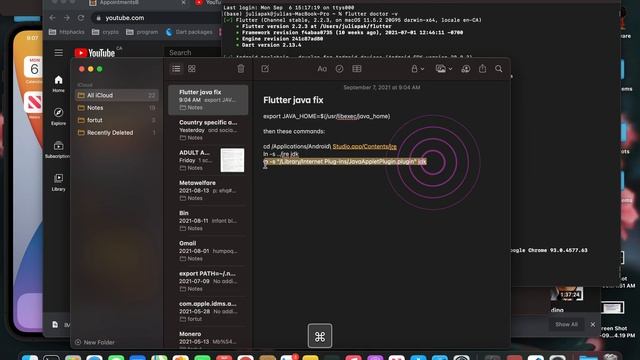
Task: Click the Notes search magnifier icon
Action: (x=499, y=69)
